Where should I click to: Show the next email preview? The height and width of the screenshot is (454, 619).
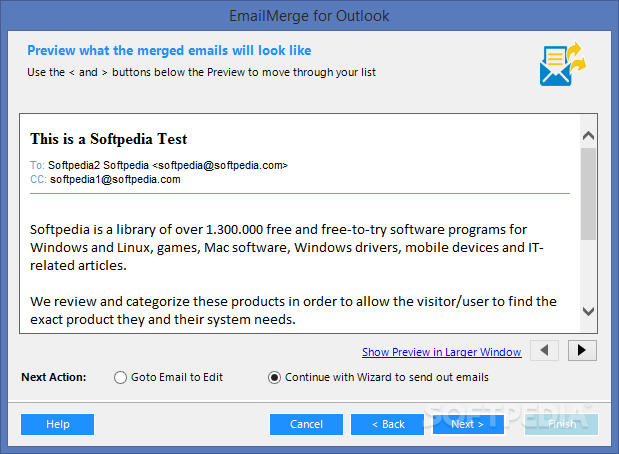[582, 350]
